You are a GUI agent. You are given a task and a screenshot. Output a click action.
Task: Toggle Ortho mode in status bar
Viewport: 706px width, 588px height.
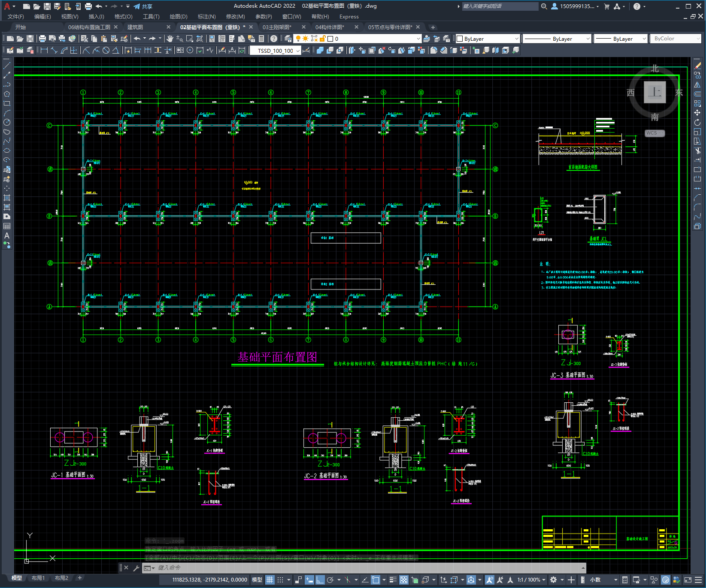click(320, 580)
